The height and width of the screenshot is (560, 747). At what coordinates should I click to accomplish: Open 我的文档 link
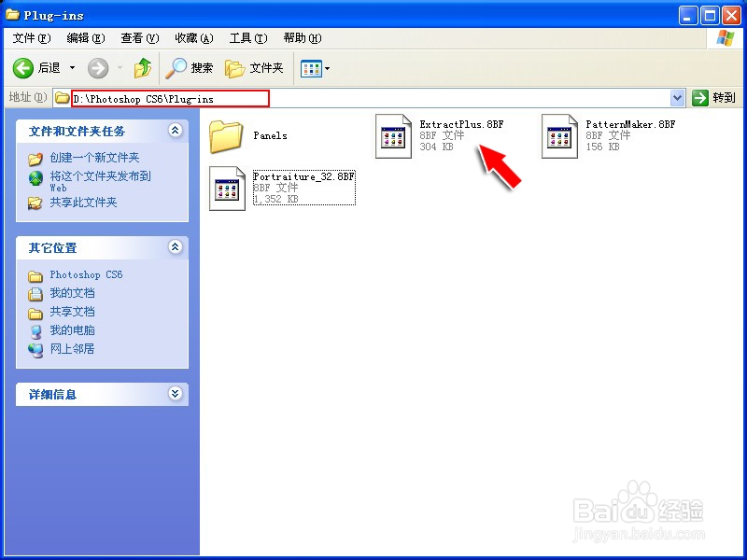point(73,293)
